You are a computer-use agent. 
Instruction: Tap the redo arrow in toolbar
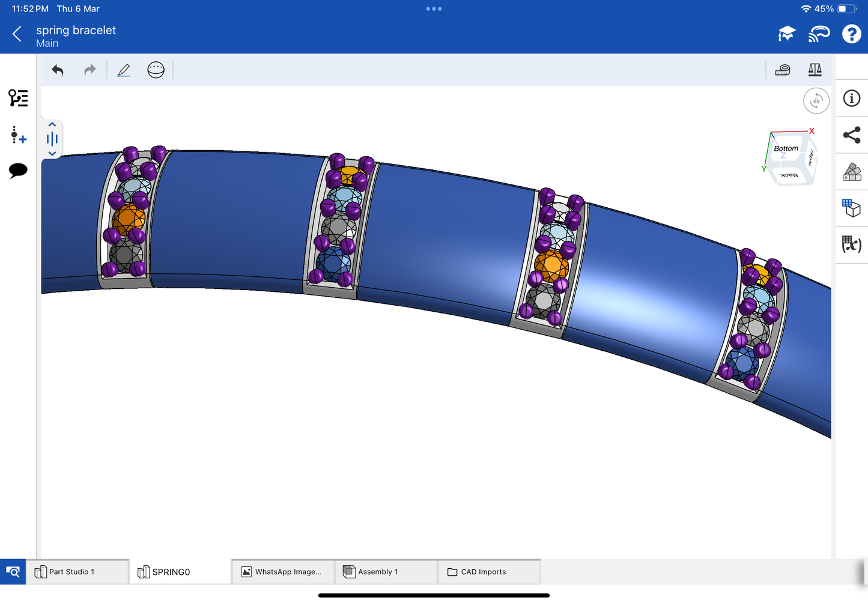[x=90, y=70]
